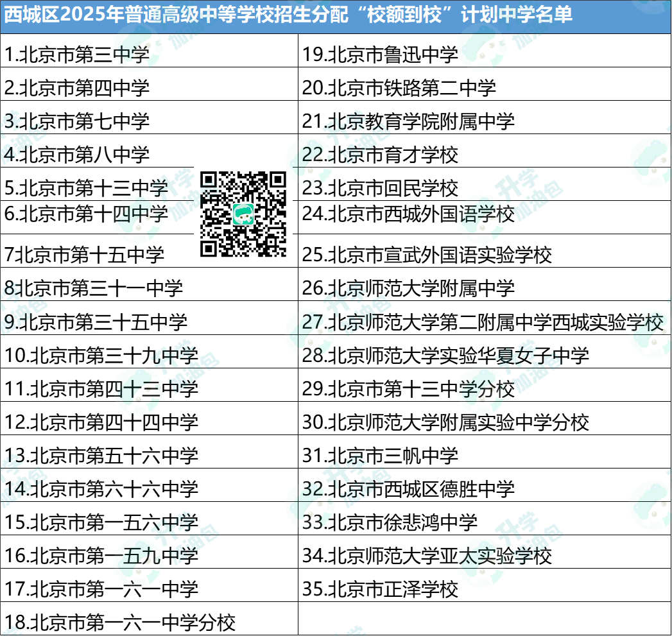Select the row '12.北京市第四十四中学'
Viewport: 672px width, 636px height.
pos(149,418)
